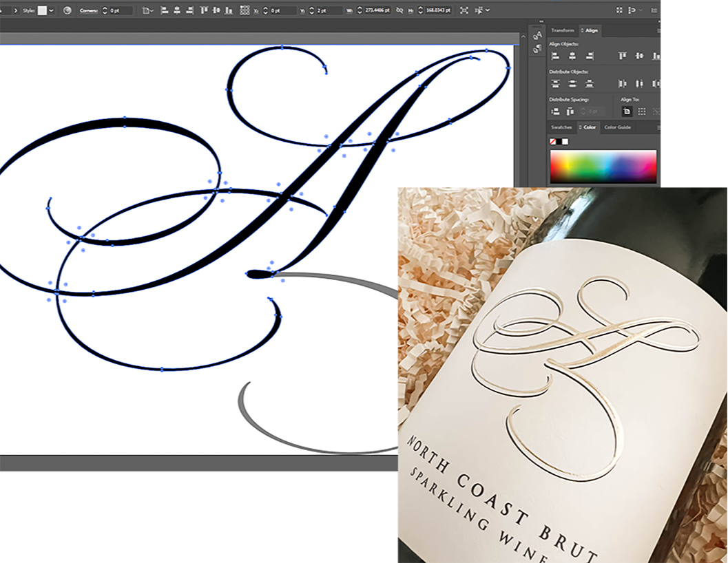Click Vertical Distribute Top in Align panel
The height and width of the screenshot is (563, 728).
point(555,83)
